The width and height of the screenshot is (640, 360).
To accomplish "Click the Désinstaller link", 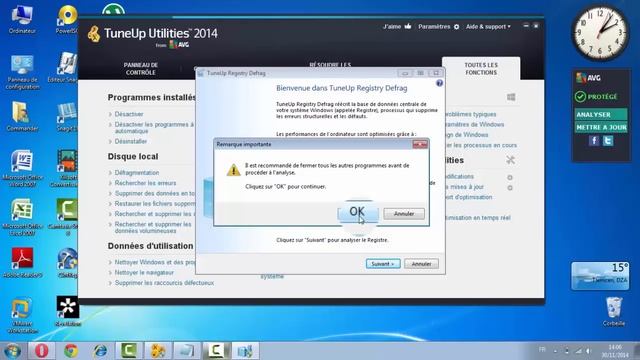I will point(131,141).
